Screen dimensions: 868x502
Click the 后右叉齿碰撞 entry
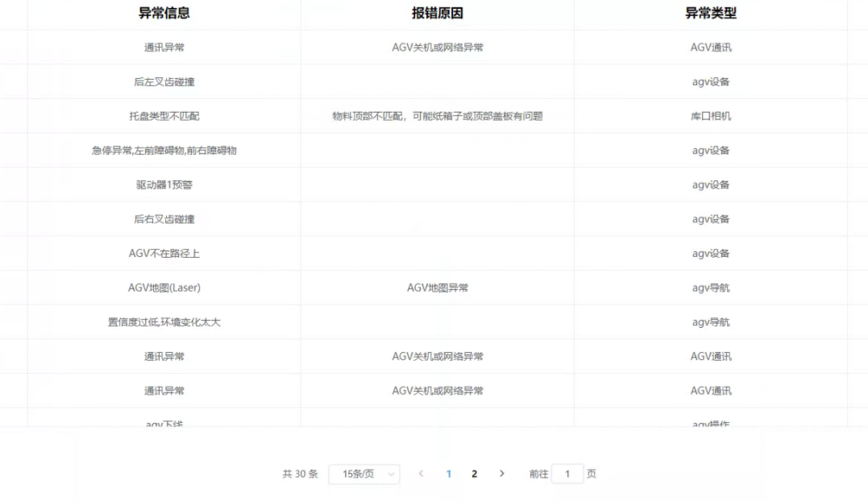point(164,219)
